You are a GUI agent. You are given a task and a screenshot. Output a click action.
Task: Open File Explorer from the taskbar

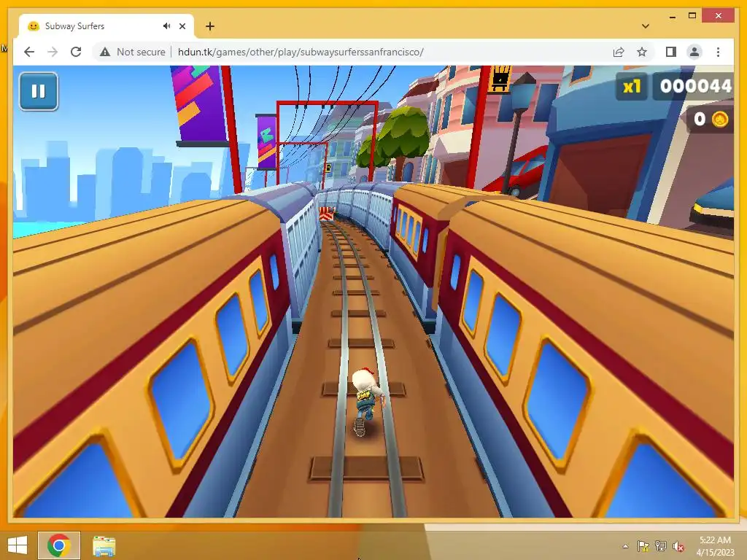click(104, 545)
